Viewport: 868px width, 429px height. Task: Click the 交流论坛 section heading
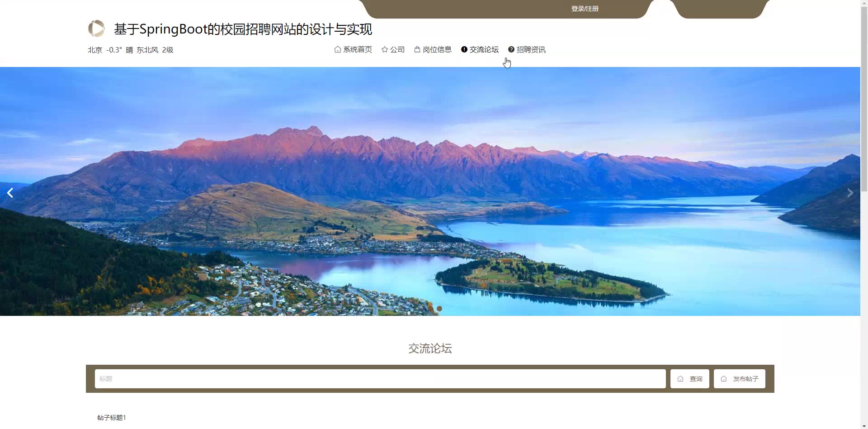(x=430, y=348)
